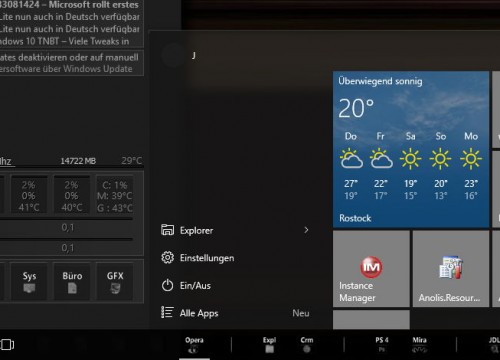
Task: Click the Task View taskbar icon
Action: (7, 344)
